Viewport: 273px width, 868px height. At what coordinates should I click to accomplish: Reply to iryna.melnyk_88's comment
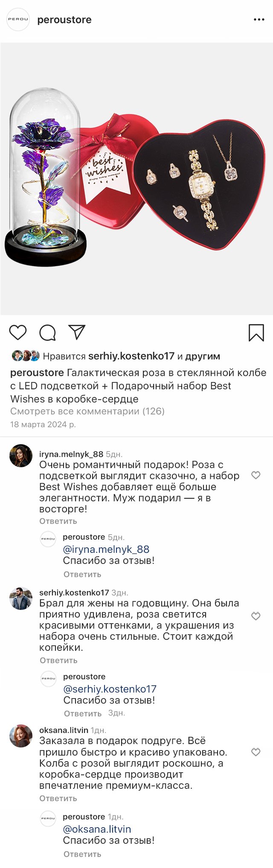[58, 521]
